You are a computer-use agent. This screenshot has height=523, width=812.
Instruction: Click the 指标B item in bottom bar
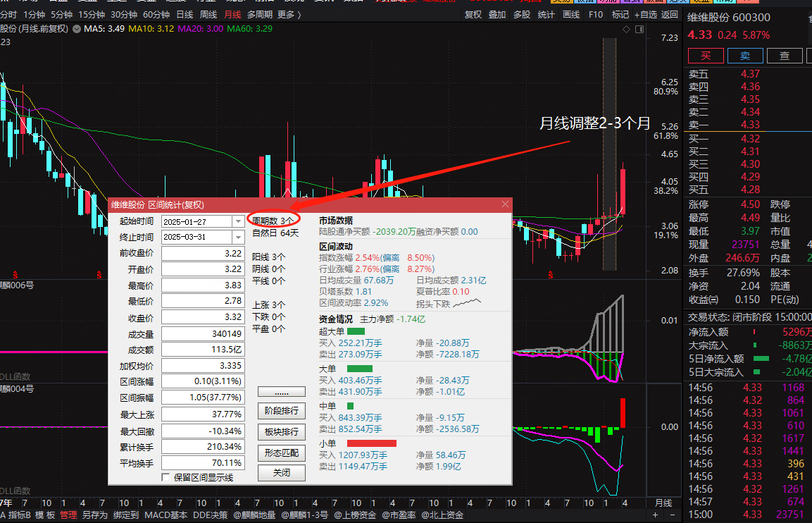19,515
